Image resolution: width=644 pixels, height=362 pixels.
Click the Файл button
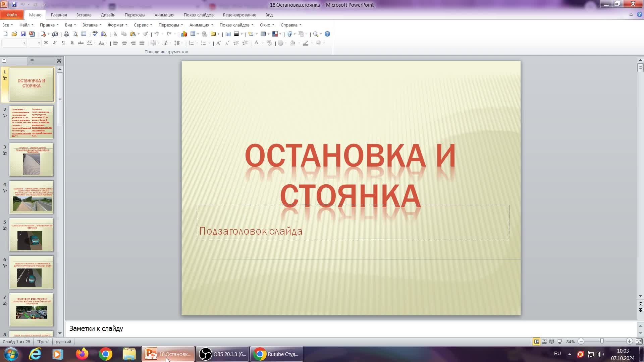coord(12,15)
